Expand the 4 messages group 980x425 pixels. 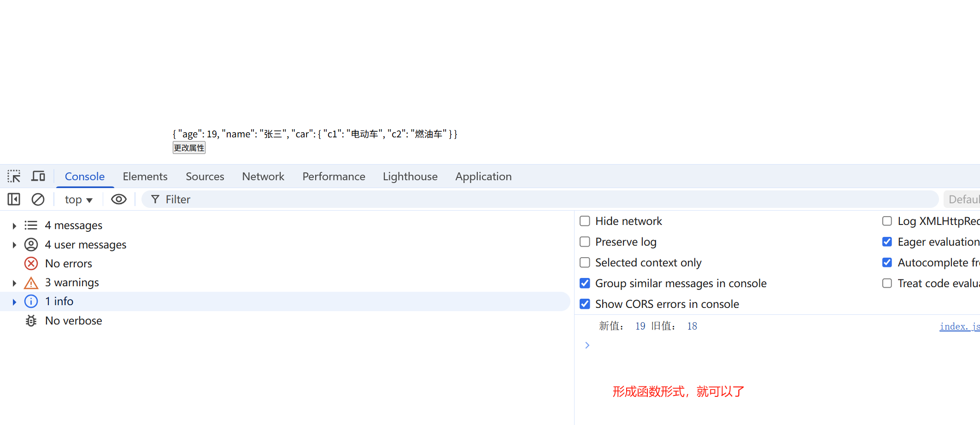(x=14, y=225)
